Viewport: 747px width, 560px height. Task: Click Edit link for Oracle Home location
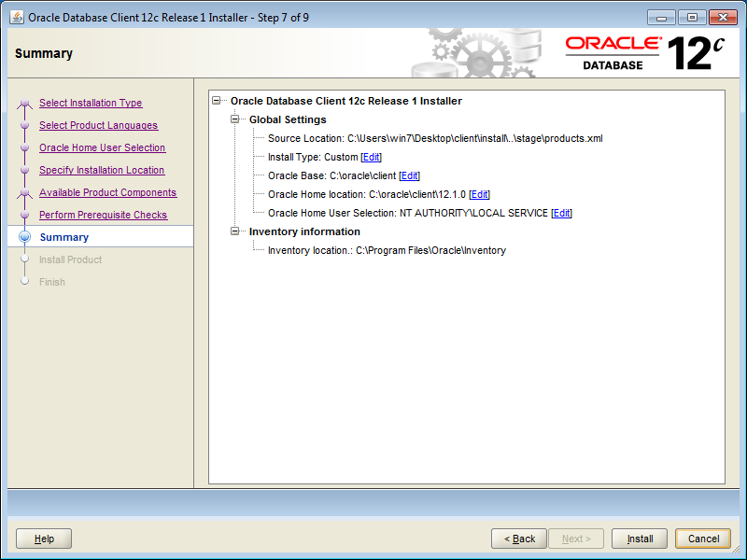point(479,194)
